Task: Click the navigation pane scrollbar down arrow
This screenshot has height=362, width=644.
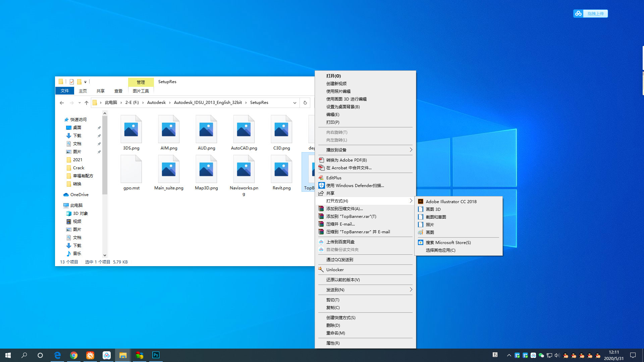Action: (105, 255)
